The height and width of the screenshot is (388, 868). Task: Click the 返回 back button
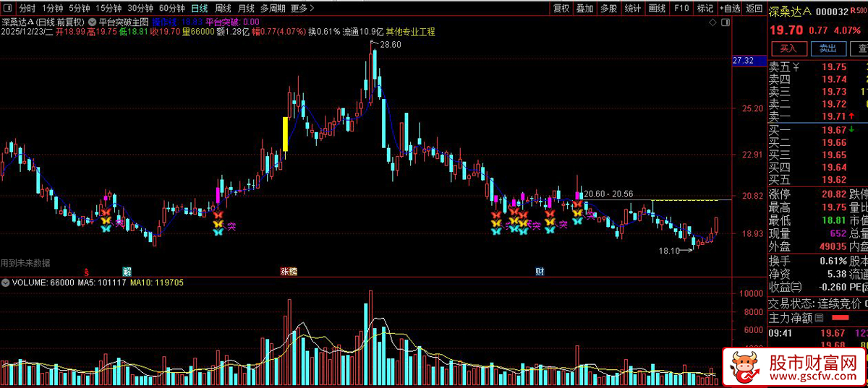pyautogui.click(x=754, y=9)
